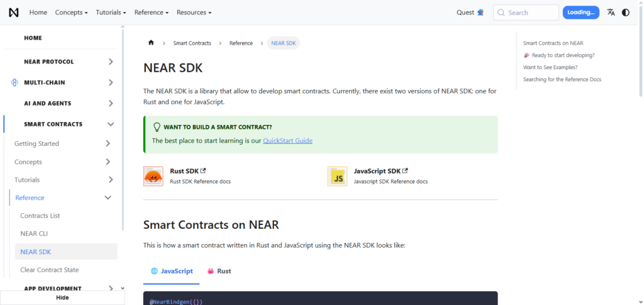Open JavaScript SDK reference docs link
The height and width of the screenshot is (305, 644).
pos(381,171)
